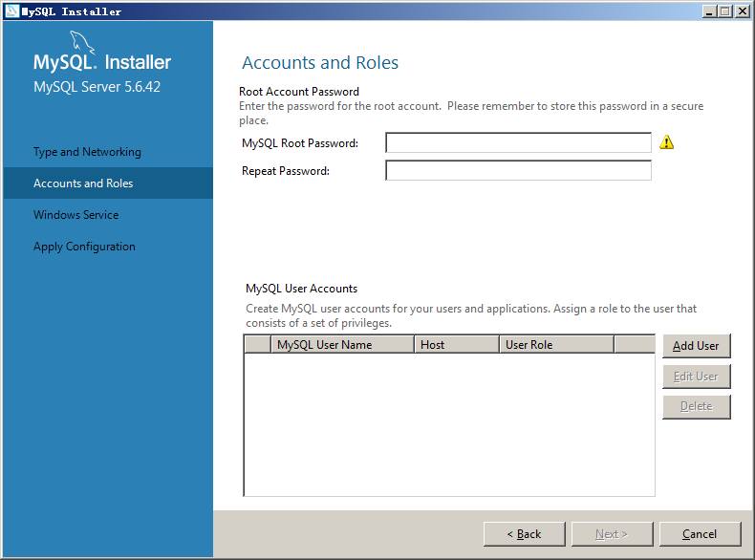
Task: Go back with the Back button
Action: click(525, 534)
